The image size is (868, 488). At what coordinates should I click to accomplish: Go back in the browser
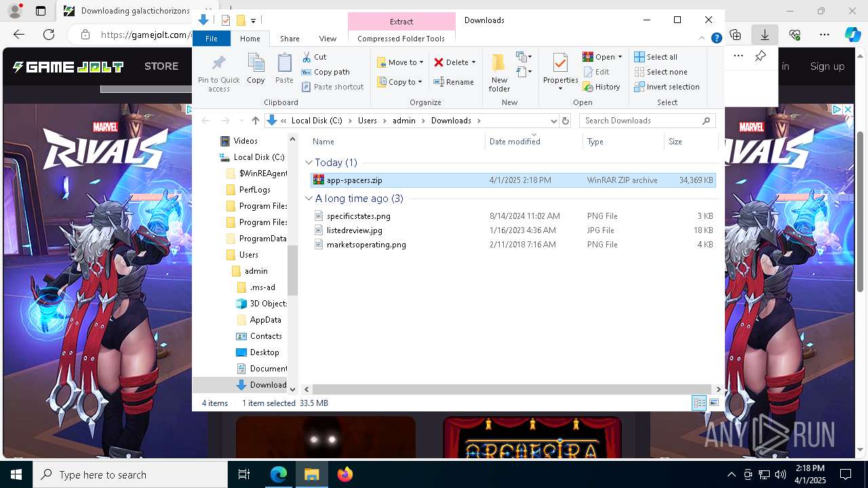(x=19, y=35)
